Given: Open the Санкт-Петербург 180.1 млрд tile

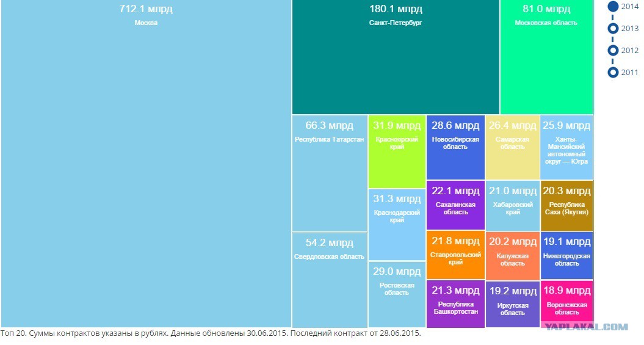Looking at the screenshot, I should tap(396, 57).
